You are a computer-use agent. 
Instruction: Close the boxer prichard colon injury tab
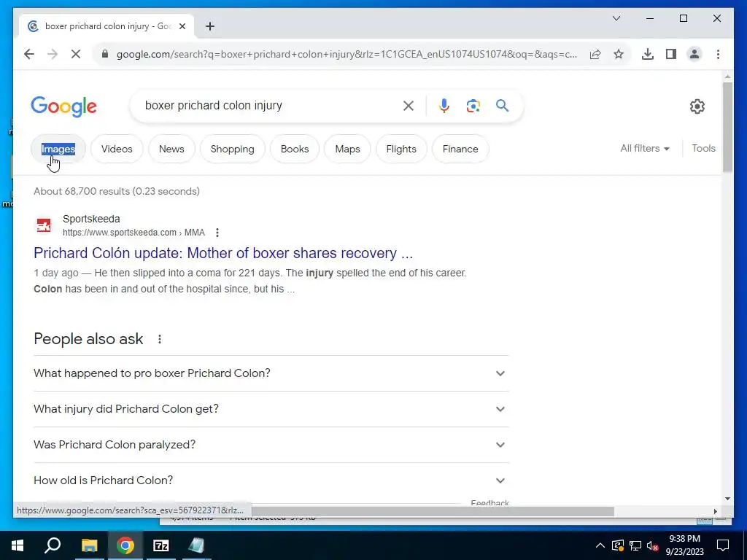182,26
